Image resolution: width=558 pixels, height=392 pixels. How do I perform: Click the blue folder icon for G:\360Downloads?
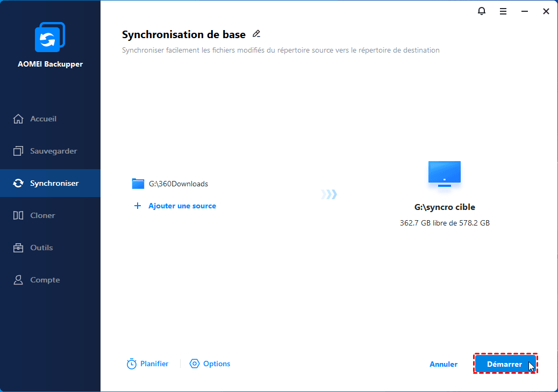pos(138,184)
